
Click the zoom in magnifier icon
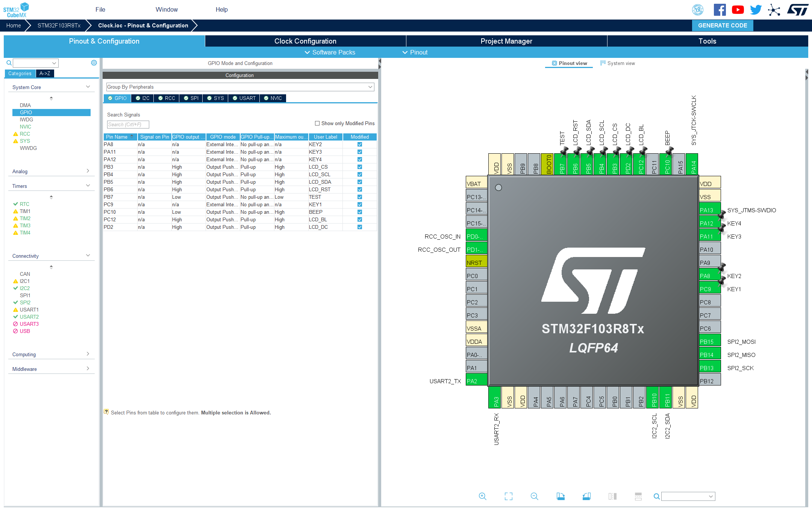pos(482,496)
